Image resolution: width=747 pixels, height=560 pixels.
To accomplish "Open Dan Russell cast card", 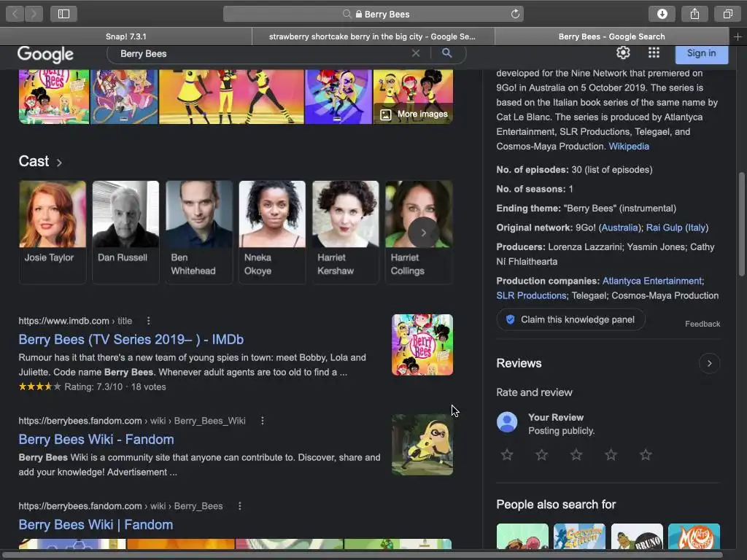I will tap(125, 232).
